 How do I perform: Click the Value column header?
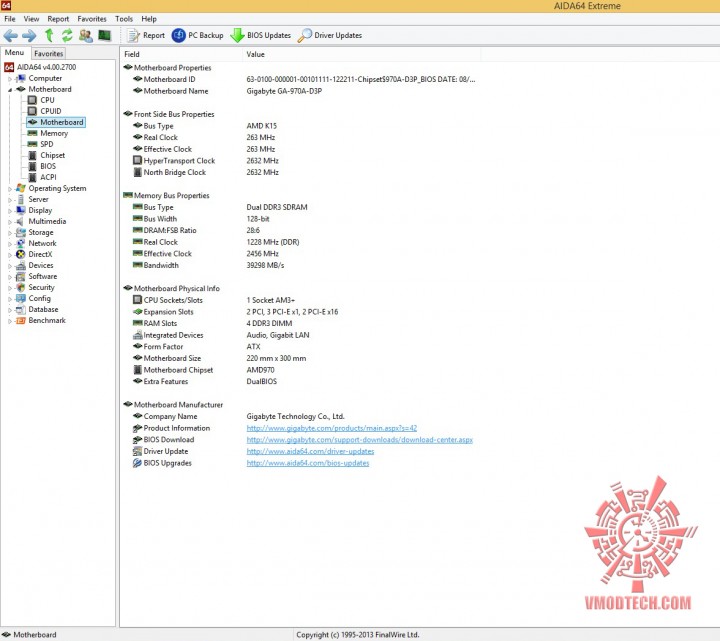[361, 54]
